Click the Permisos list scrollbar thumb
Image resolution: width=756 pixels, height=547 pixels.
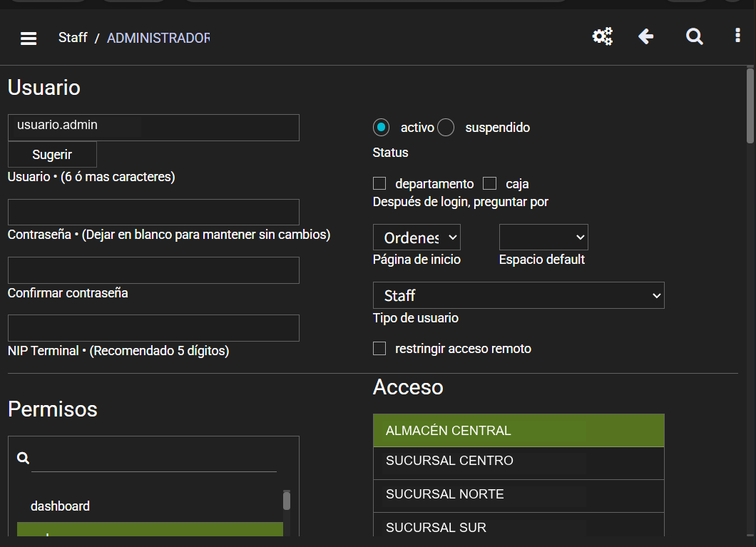[287, 500]
